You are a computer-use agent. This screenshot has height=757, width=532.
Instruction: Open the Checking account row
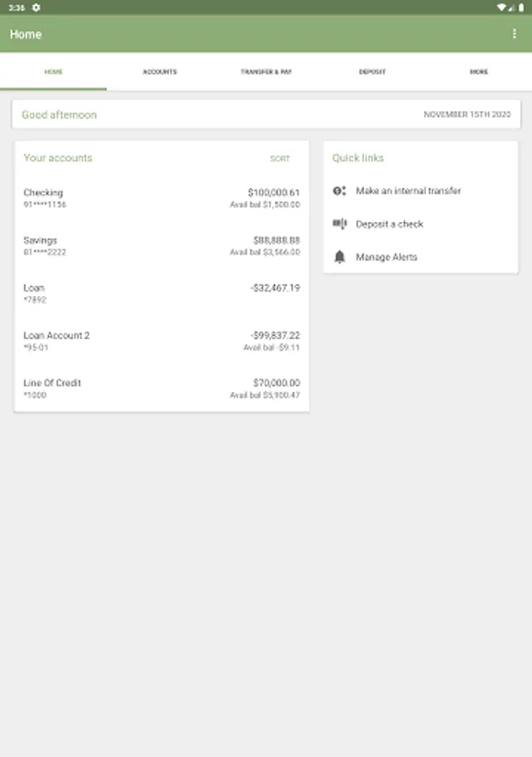click(x=161, y=199)
